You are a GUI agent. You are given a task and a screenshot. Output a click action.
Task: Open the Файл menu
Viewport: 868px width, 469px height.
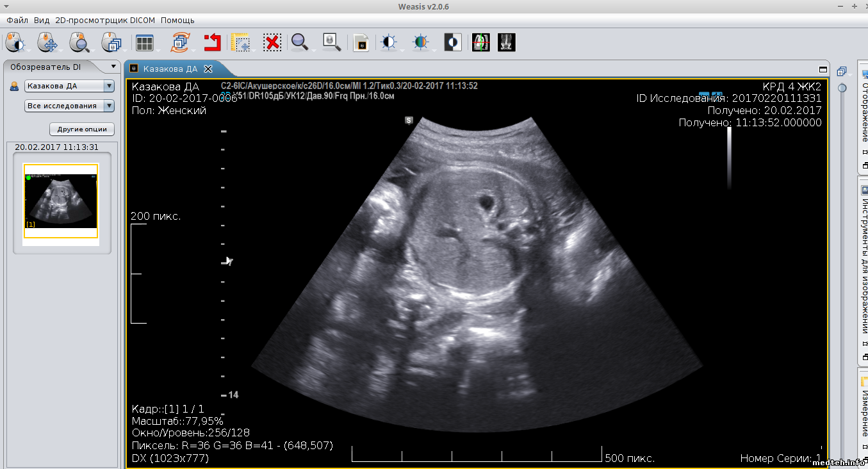pyautogui.click(x=17, y=21)
